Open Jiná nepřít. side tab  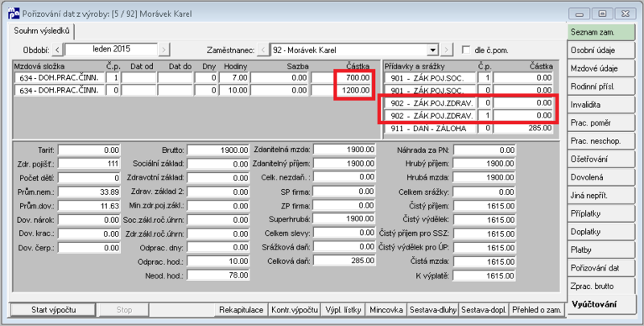click(x=601, y=196)
